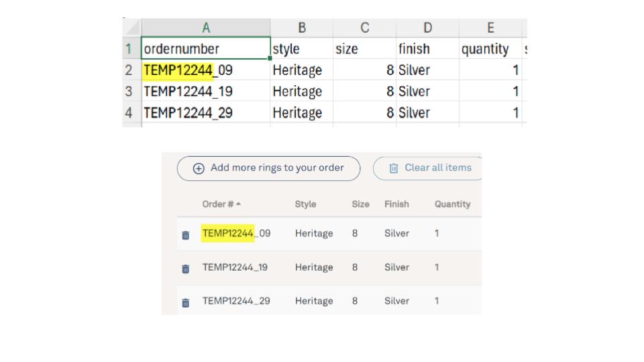Image resolution: width=644 pixels, height=362 pixels.
Task: Select spreadsheet row 3 header
Action: click(132, 91)
